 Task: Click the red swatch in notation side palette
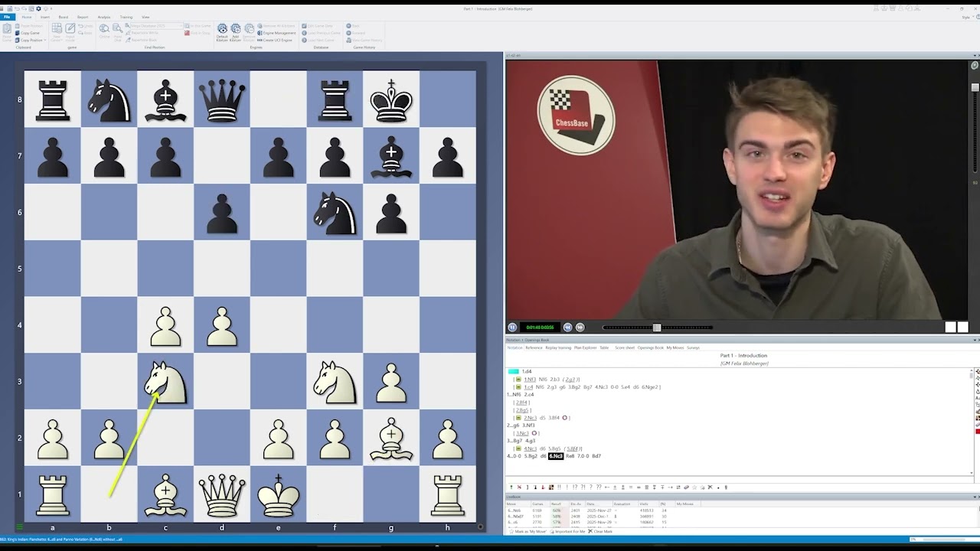(x=978, y=432)
